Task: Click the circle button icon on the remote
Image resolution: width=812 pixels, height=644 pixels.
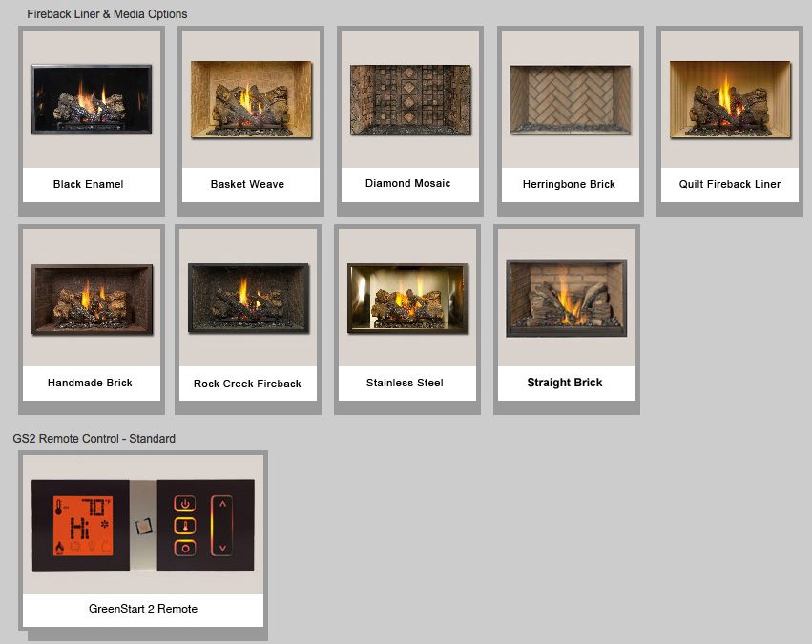Action: tap(185, 549)
